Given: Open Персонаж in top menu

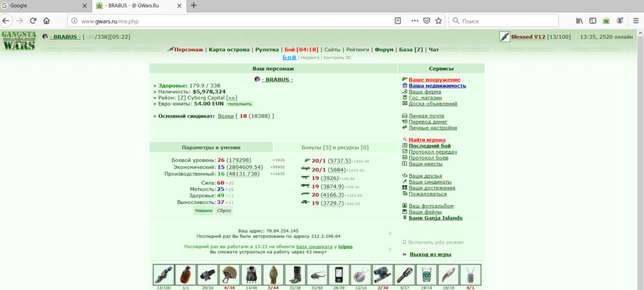Looking at the screenshot, I should [188, 50].
